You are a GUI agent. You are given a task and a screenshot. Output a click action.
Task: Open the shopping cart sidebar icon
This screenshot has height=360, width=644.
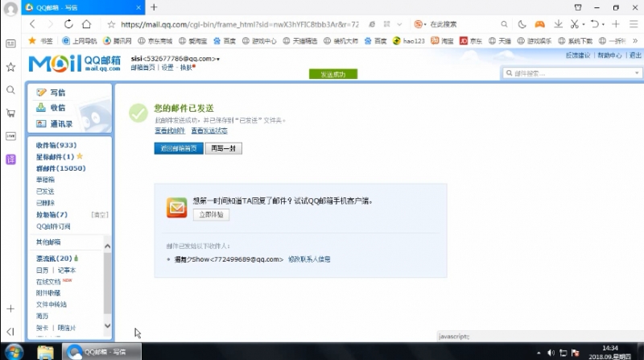(10, 113)
